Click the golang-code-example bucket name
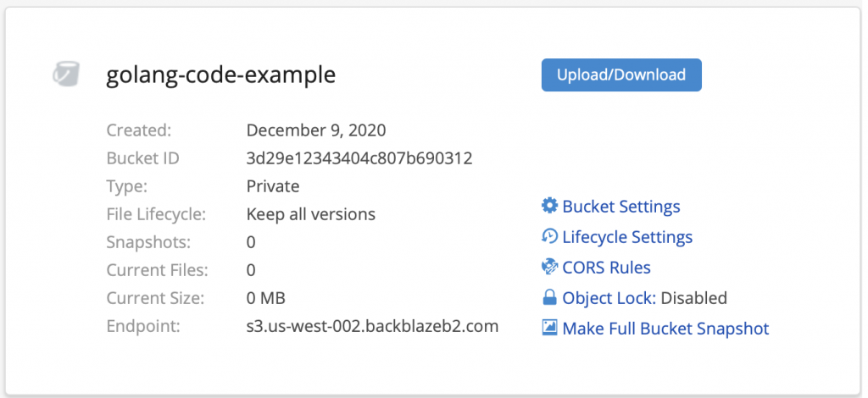 tap(221, 75)
